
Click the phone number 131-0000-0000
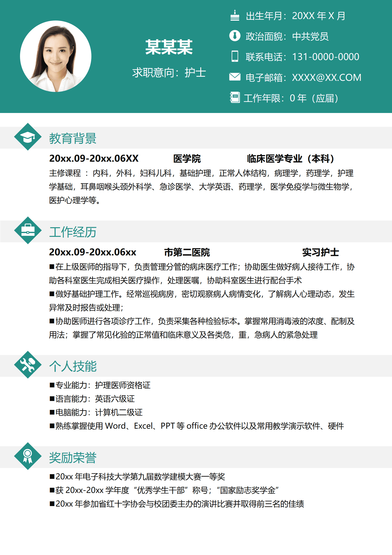[326, 57]
